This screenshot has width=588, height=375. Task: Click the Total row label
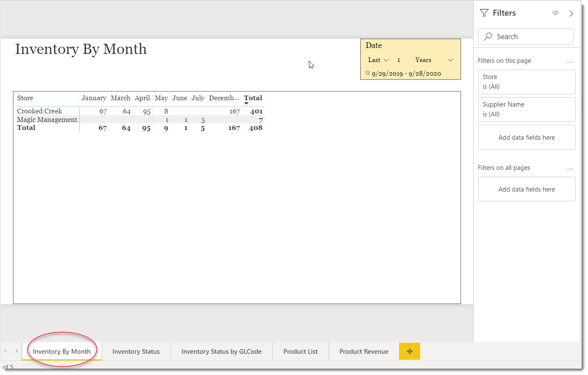coord(26,128)
